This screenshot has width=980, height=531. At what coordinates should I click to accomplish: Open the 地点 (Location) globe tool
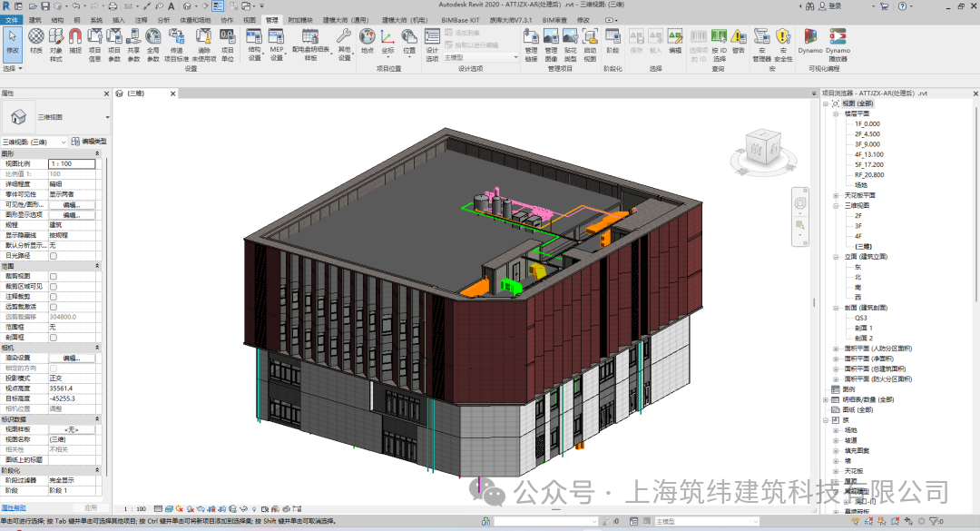tap(367, 42)
